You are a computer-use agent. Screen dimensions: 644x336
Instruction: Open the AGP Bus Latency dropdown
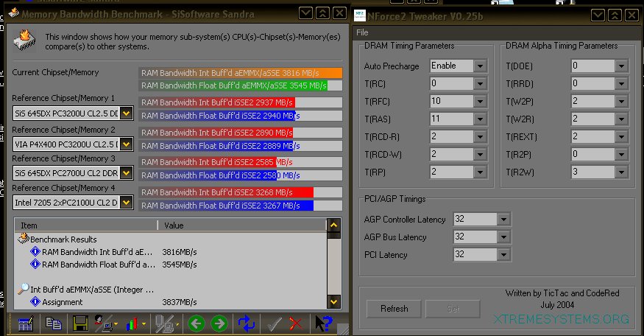503,237
